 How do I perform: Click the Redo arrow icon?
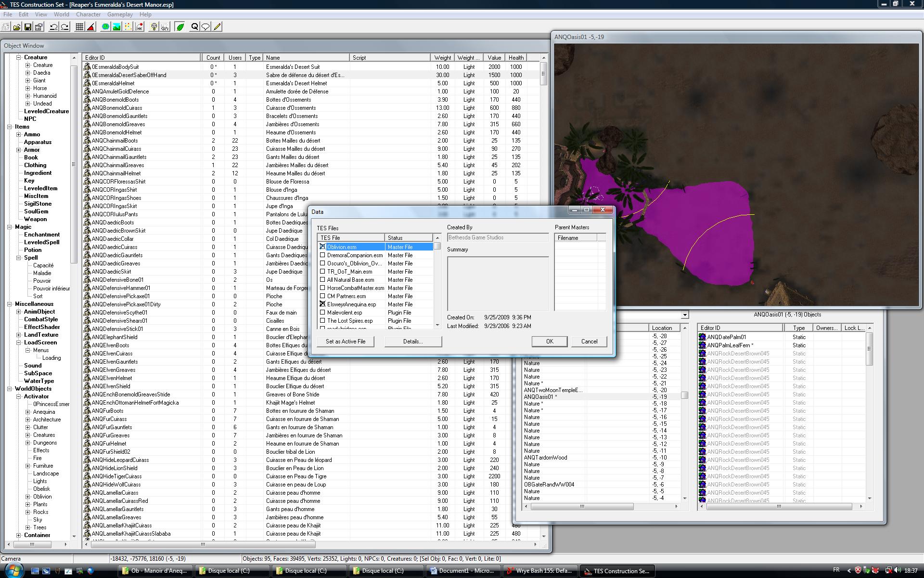65,27
